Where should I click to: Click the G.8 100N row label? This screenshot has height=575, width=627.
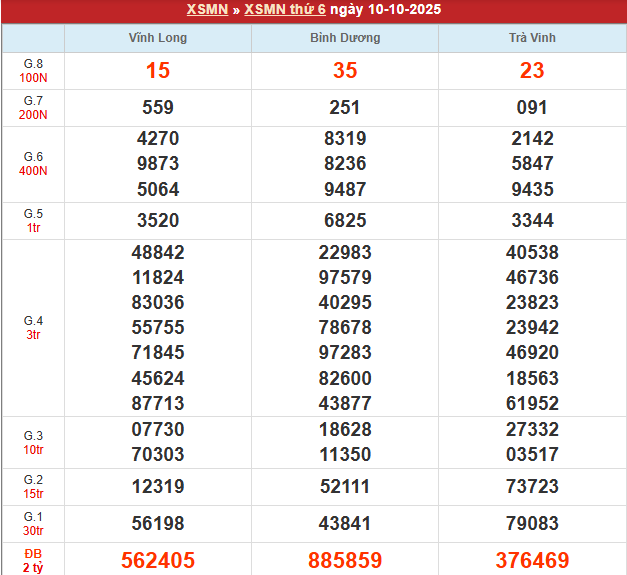pos(33,71)
